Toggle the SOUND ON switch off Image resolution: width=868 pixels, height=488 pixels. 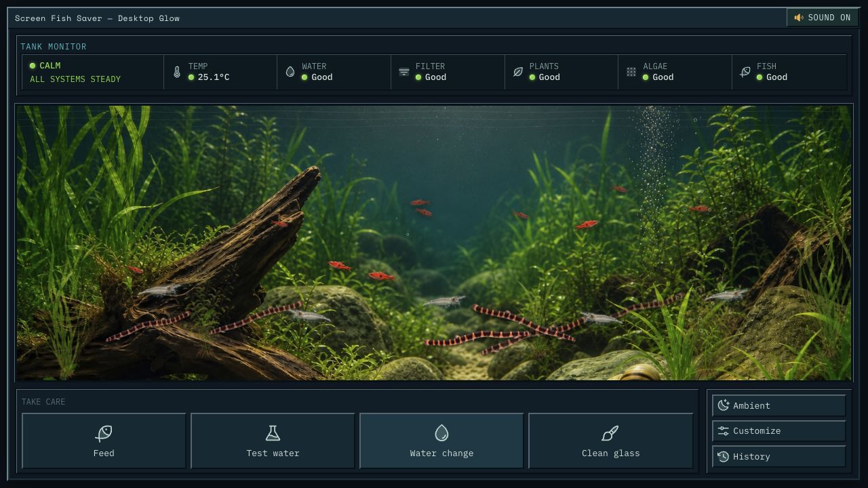(823, 18)
